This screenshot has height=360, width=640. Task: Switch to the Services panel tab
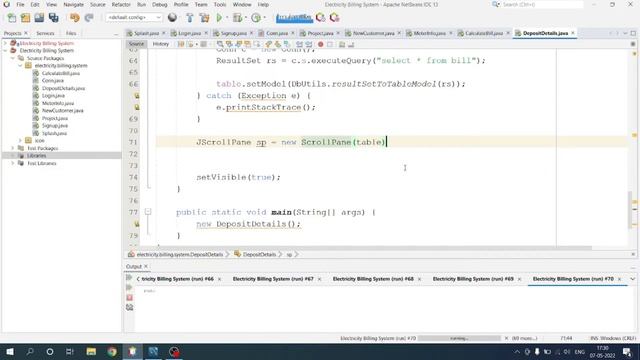[45, 33]
